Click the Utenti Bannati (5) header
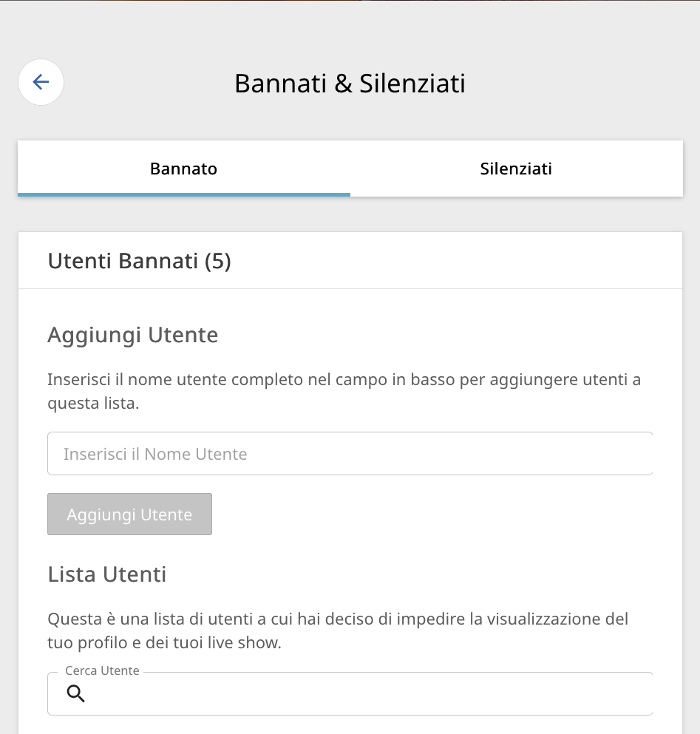Image resolution: width=700 pixels, height=734 pixels. tap(140, 261)
